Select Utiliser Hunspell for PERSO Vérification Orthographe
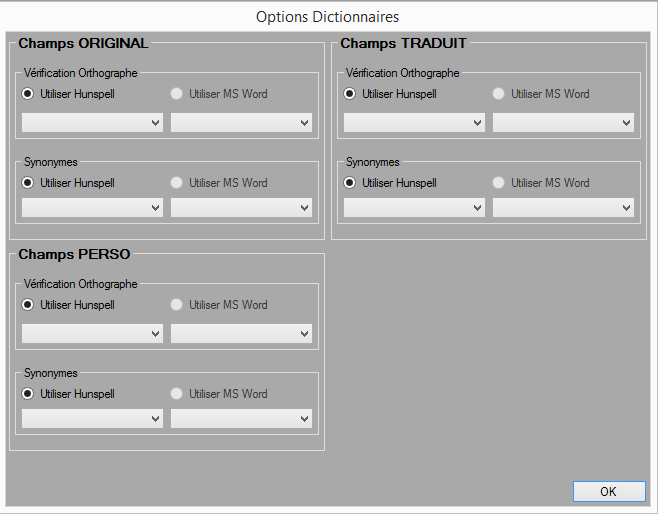 pyautogui.click(x=28, y=305)
